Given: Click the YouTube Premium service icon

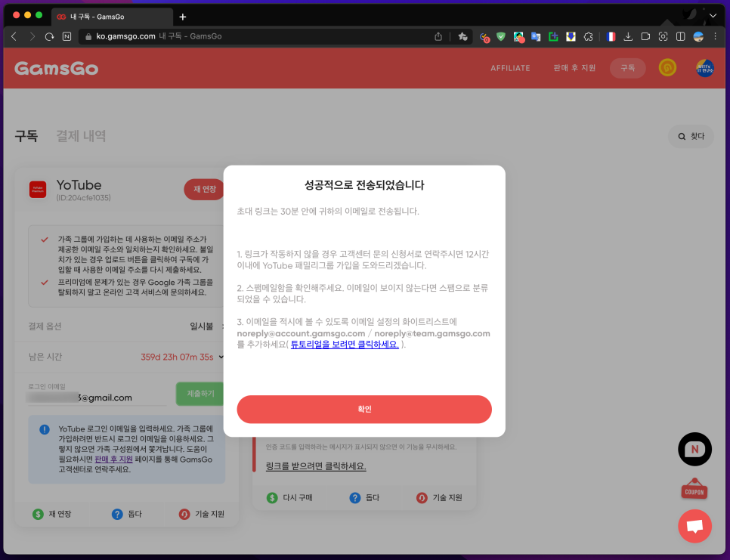Looking at the screenshot, I should point(38,190).
